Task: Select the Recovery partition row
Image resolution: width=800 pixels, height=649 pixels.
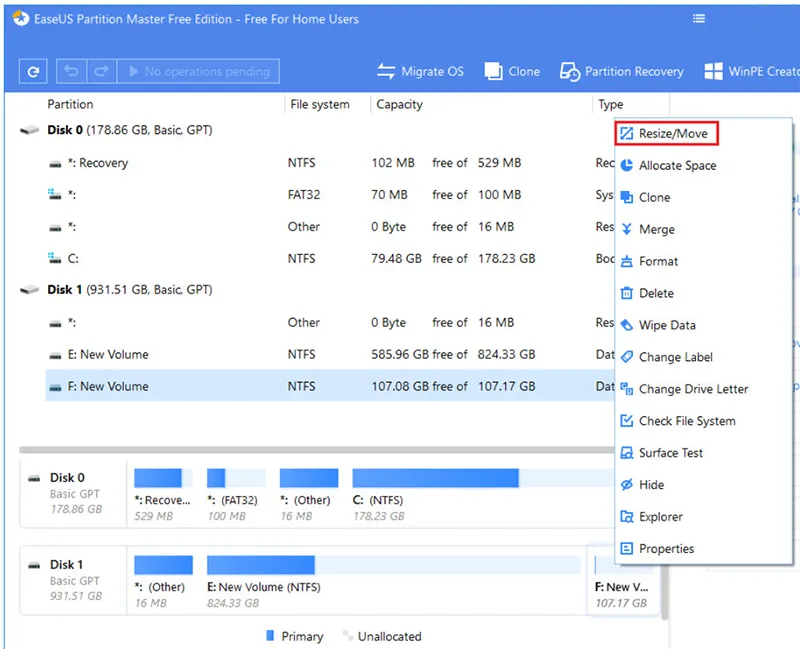Action: click(x=330, y=163)
